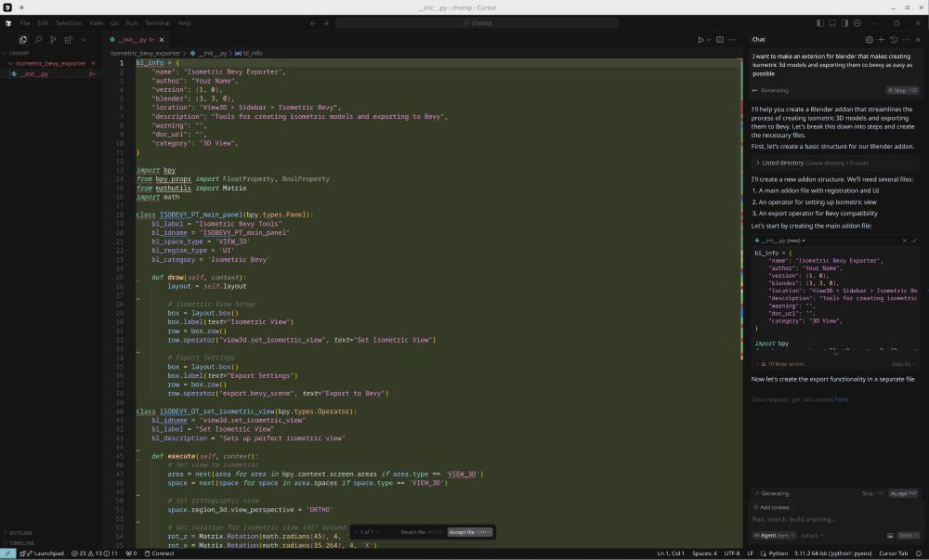This screenshot has height=560, width=929.
Task: Click the Send button
Action: (x=908, y=535)
